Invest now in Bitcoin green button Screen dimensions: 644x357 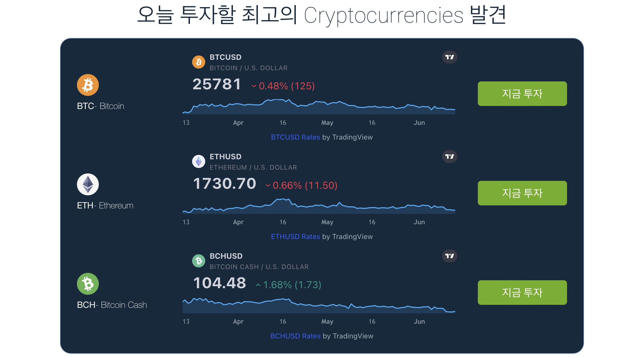[522, 94]
